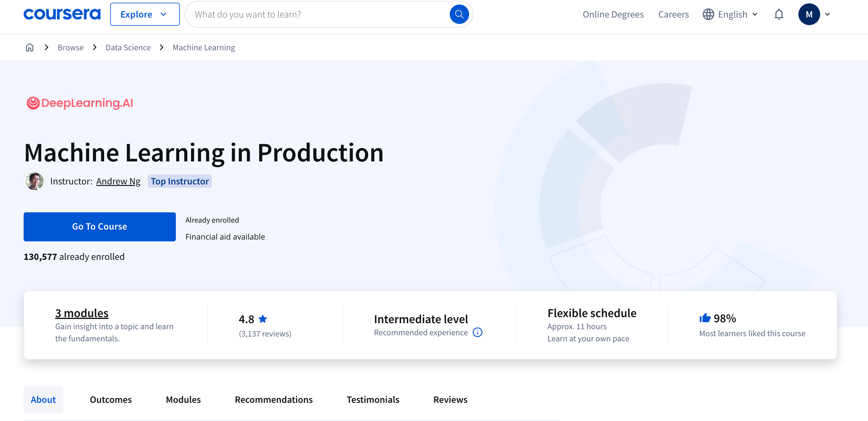Click the home breadcrumb icon
Screen dimensions: 868x421
[x=30, y=48]
